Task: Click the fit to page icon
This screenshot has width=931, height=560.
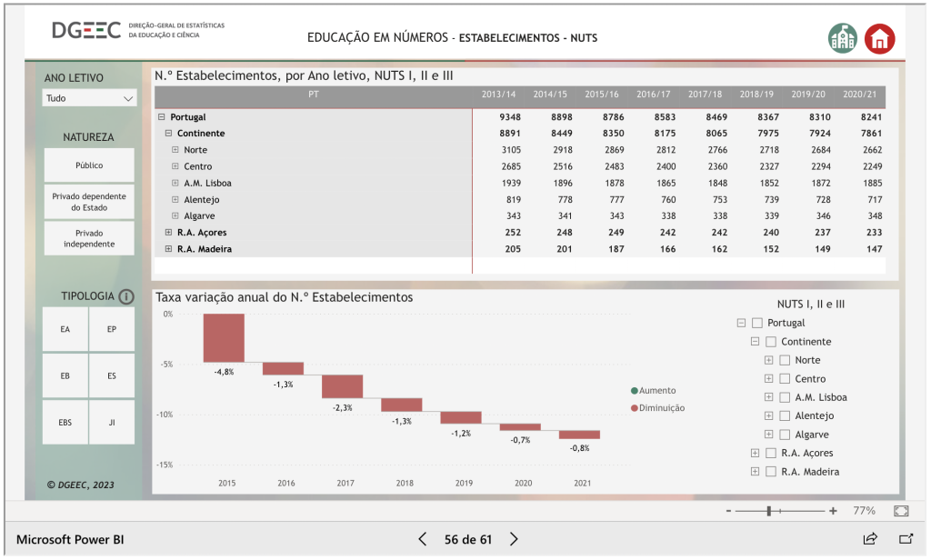Action: tap(901, 511)
